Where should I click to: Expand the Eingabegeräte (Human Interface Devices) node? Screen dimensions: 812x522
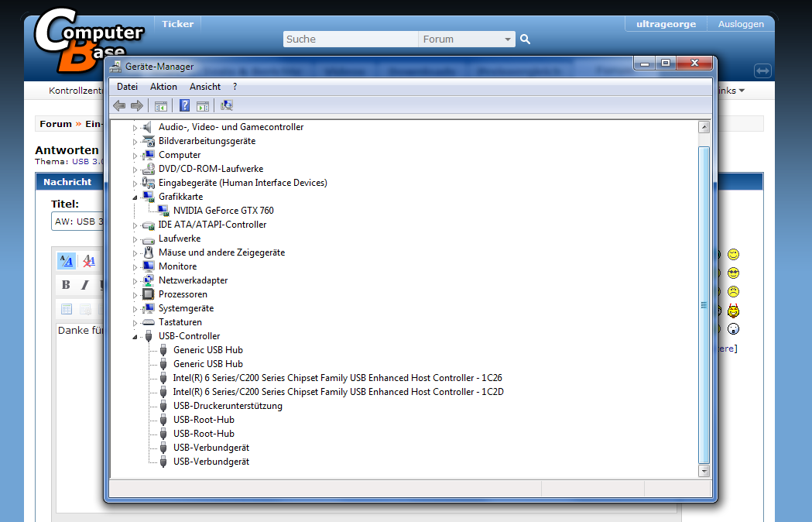coord(135,183)
